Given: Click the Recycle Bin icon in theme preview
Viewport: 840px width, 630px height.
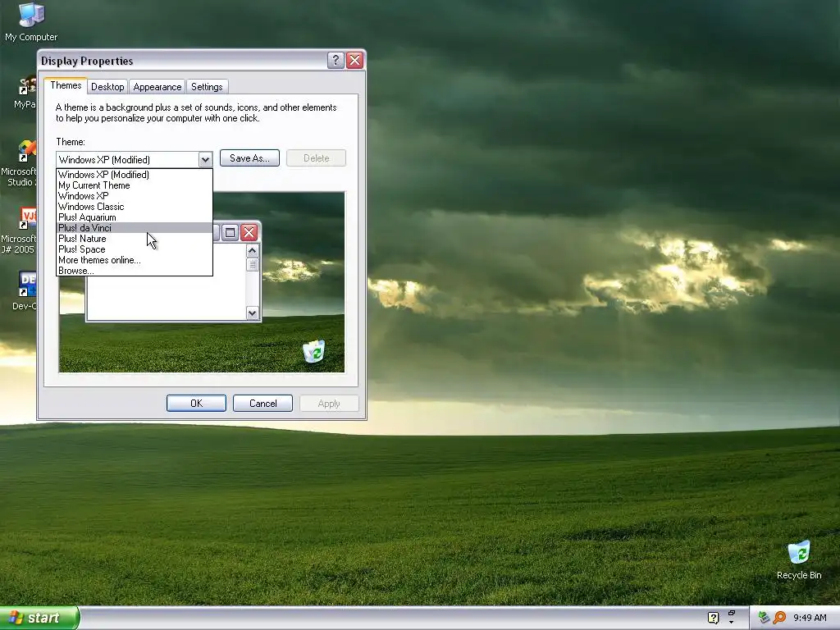Looking at the screenshot, I should 314,351.
